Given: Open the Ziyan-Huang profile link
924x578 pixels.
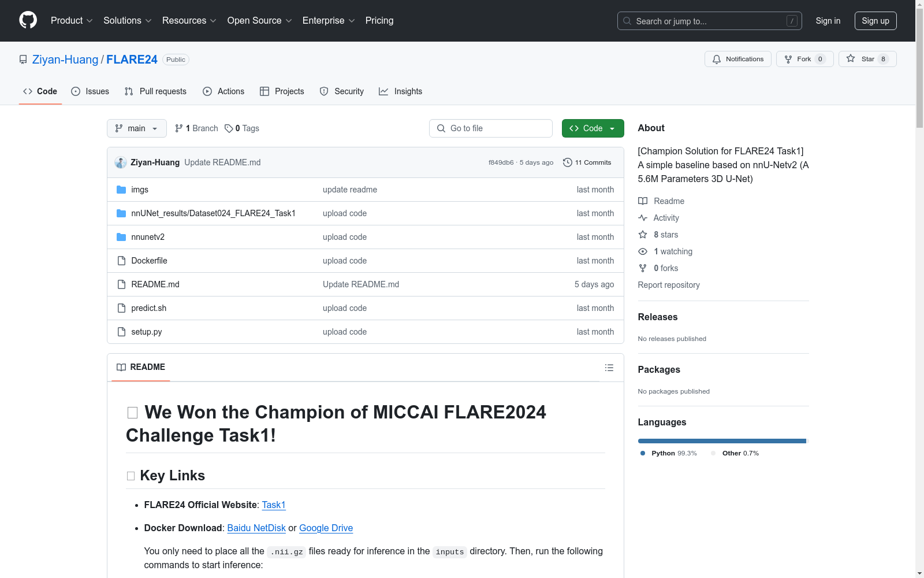Looking at the screenshot, I should click(x=65, y=60).
